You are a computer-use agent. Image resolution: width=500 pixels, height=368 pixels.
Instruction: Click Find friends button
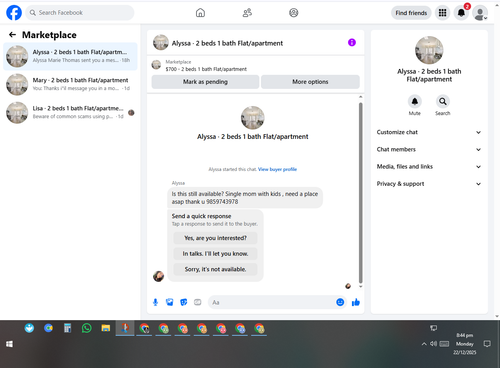pos(411,13)
